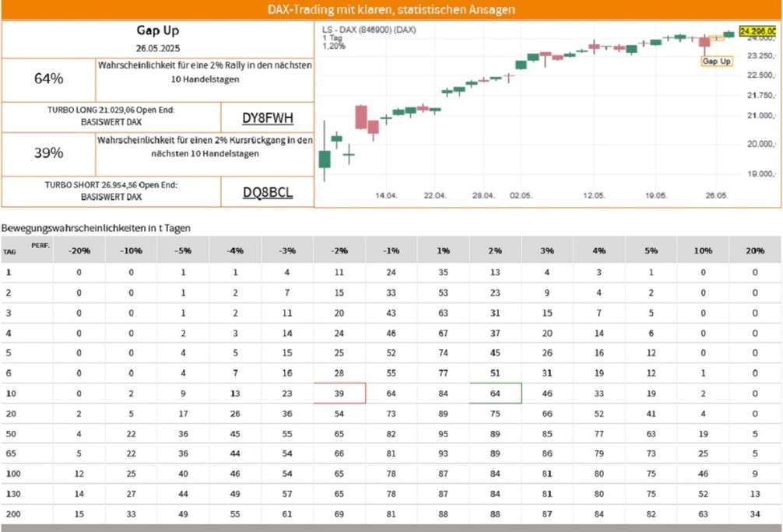Click value 17 in row 20 under -5%
The image size is (783, 532).
[x=183, y=413]
